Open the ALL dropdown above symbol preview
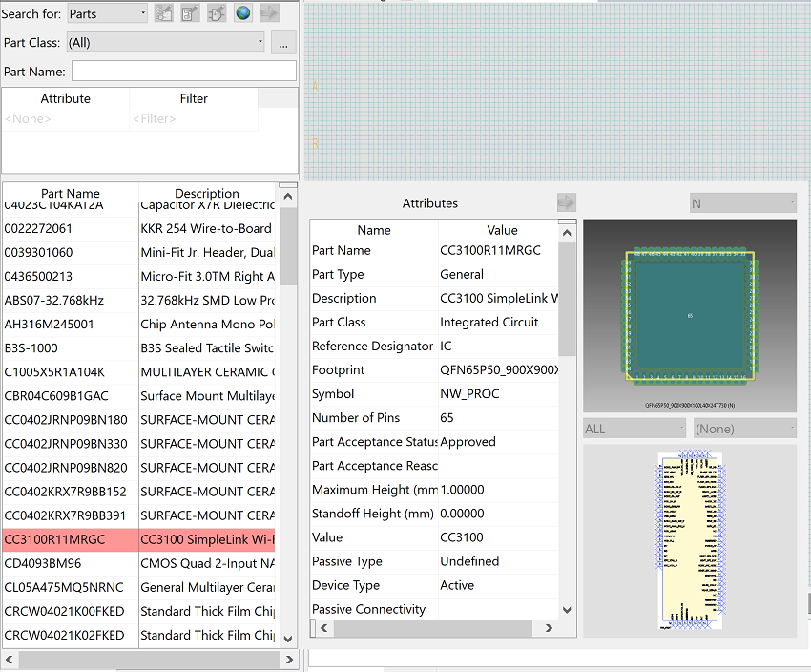811x672 pixels. coord(634,429)
